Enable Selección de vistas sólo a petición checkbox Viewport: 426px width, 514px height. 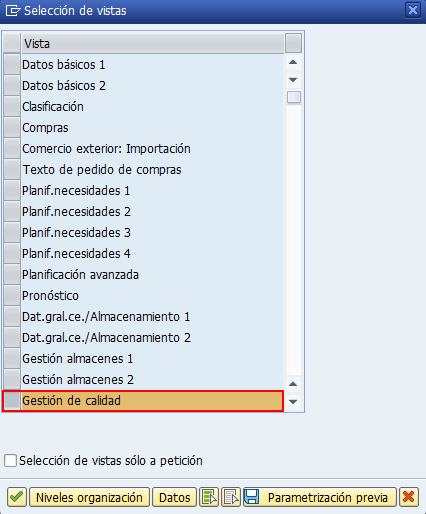10,460
